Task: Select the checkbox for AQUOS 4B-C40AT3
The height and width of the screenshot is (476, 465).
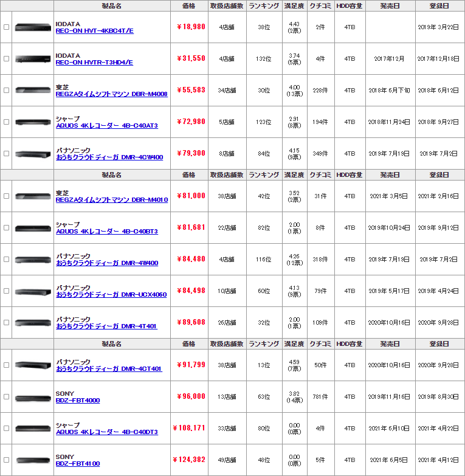Action: [x=6, y=122]
